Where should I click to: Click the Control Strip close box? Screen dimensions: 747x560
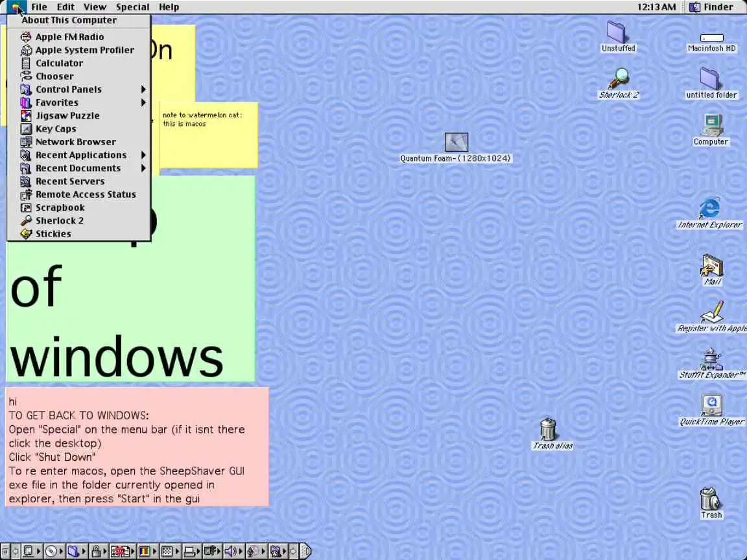(5, 552)
